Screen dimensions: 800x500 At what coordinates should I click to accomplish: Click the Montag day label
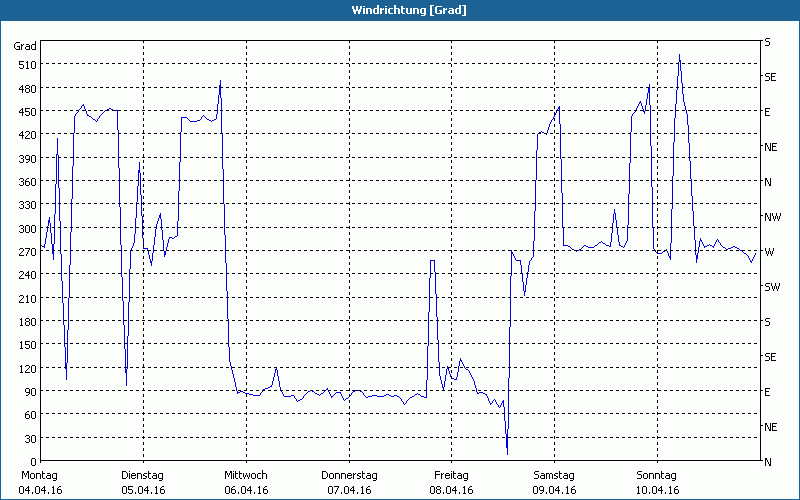(x=39, y=475)
